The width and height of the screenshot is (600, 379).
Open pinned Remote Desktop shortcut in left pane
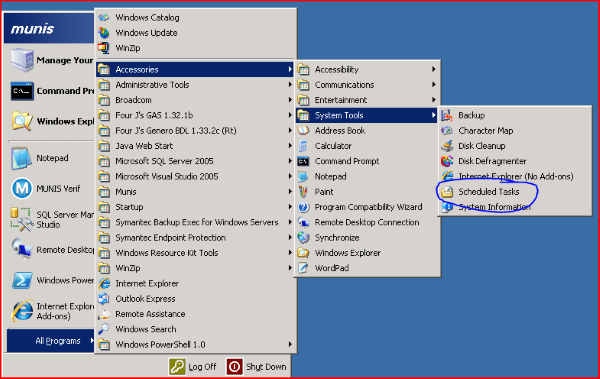point(51,250)
